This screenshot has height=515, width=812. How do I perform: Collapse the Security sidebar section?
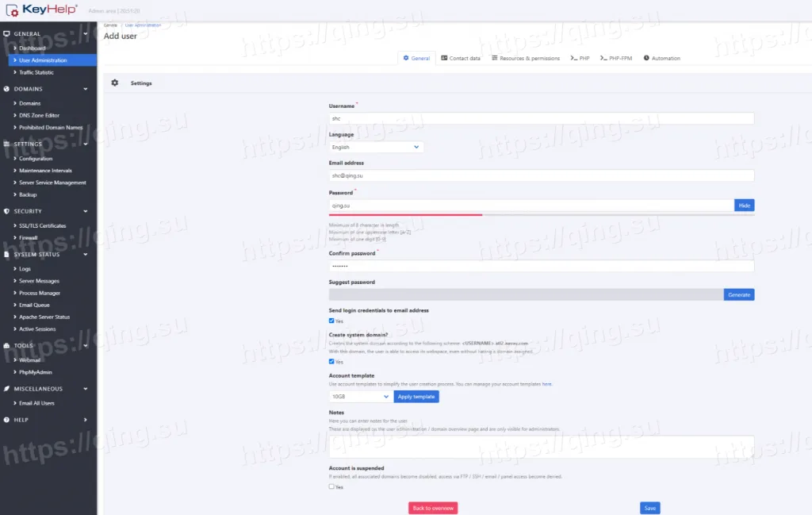click(x=86, y=211)
